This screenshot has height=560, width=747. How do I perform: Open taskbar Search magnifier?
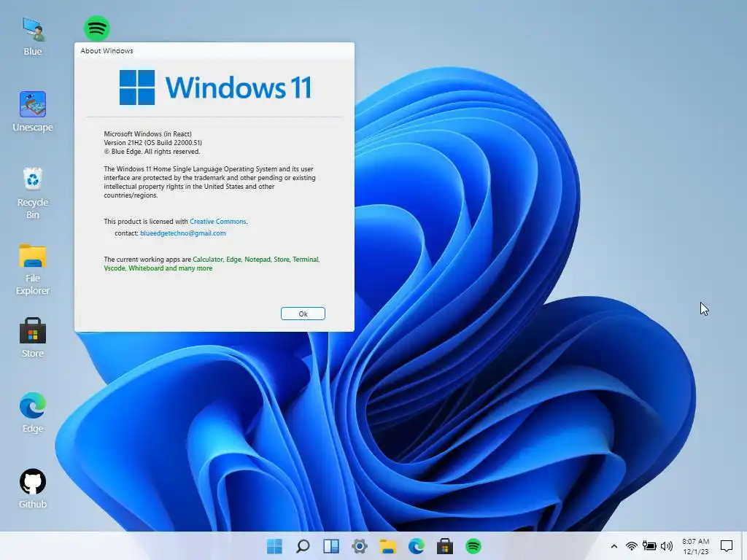[303, 546]
